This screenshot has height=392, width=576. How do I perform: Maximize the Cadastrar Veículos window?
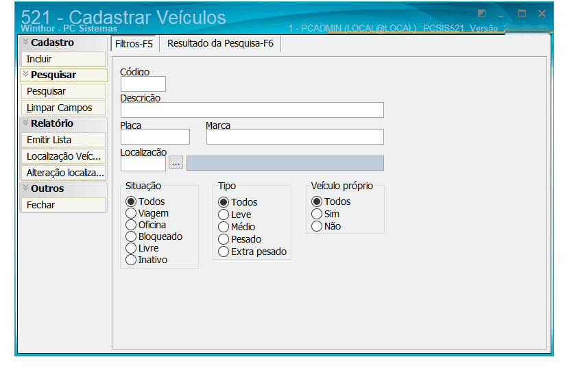(x=522, y=14)
